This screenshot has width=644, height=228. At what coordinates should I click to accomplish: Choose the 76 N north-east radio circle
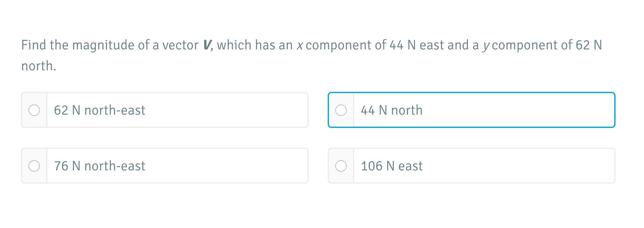[x=34, y=166]
